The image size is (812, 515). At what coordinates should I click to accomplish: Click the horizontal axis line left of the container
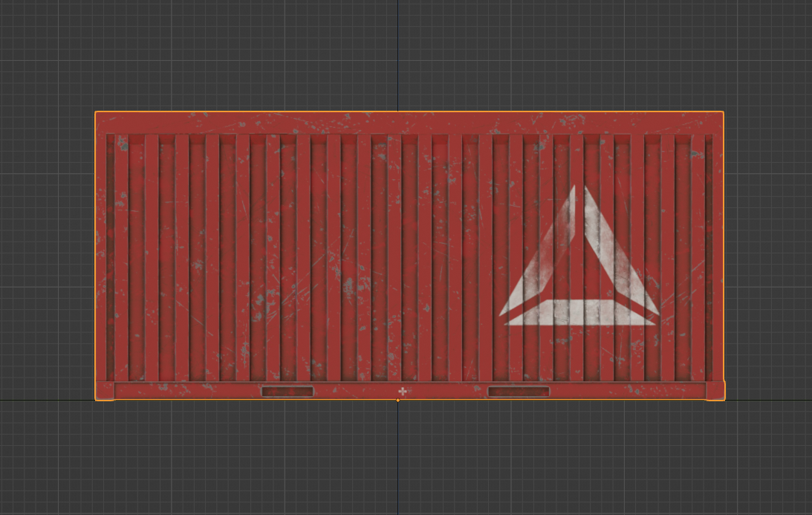[47, 400]
